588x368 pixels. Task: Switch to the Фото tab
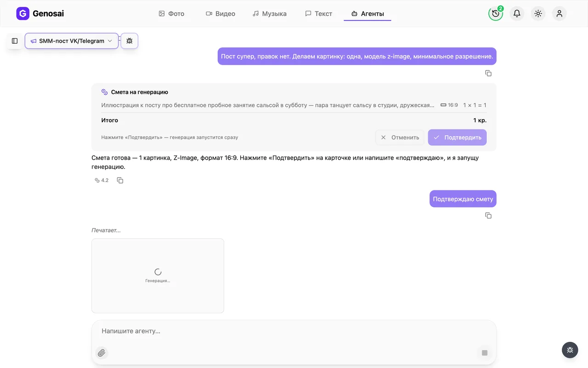(171, 14)
